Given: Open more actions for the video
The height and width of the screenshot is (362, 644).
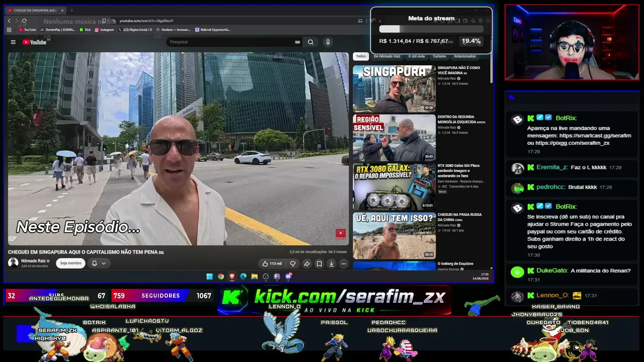Looking at the screenshot, I should [x=344, y=263].
